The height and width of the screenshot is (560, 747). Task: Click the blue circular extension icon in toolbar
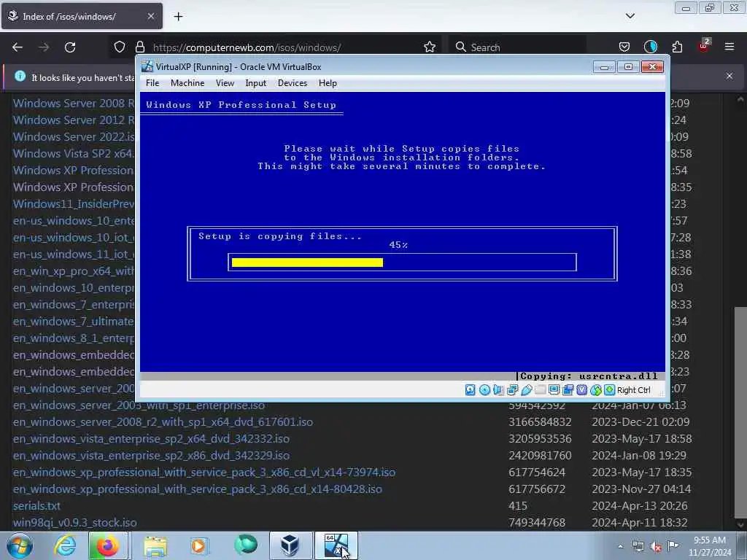(650, 47)
